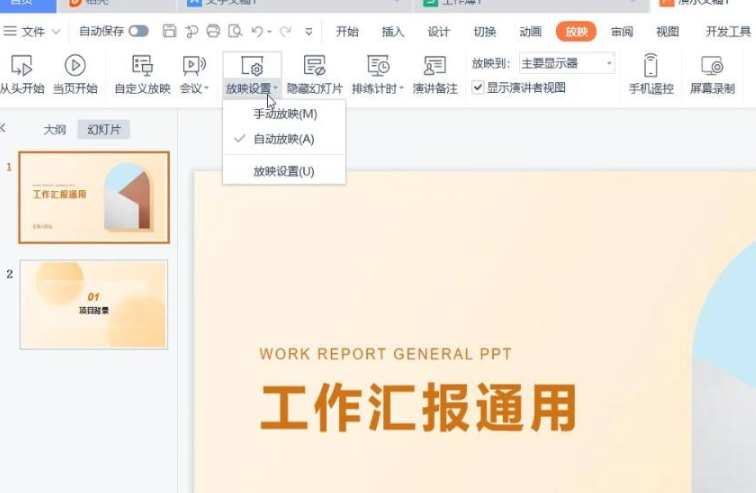Collapse the 放映设置 dropdown arrow
The height and width of the screenshot is (493, 756).
[275, 88]
